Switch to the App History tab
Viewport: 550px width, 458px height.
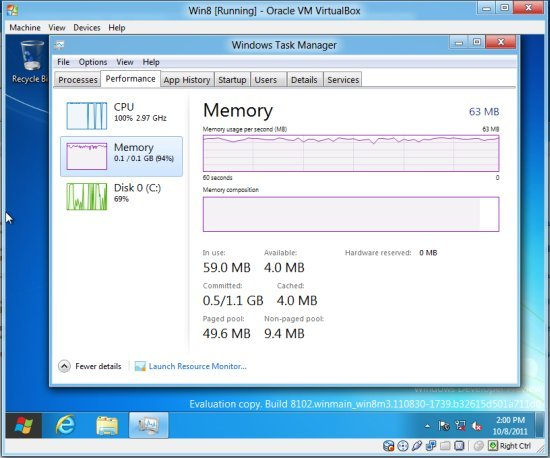coord(187,80)
